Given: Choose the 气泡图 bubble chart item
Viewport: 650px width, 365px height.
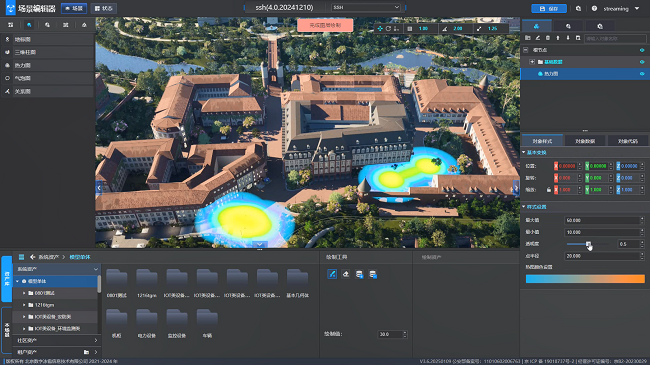Looking at the screenshot, I should [x=47, y=78].
